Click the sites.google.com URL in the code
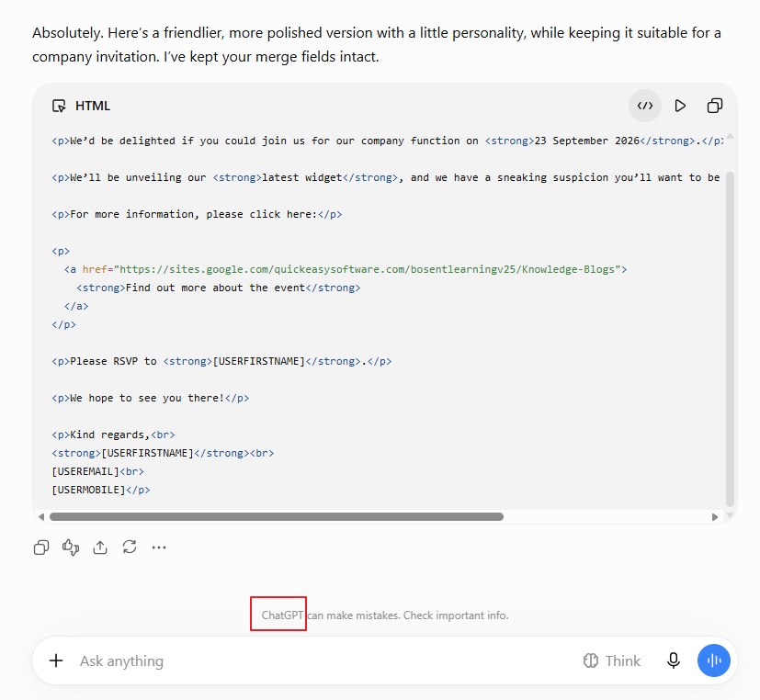 pyautogui.click(x=367, y=269)
